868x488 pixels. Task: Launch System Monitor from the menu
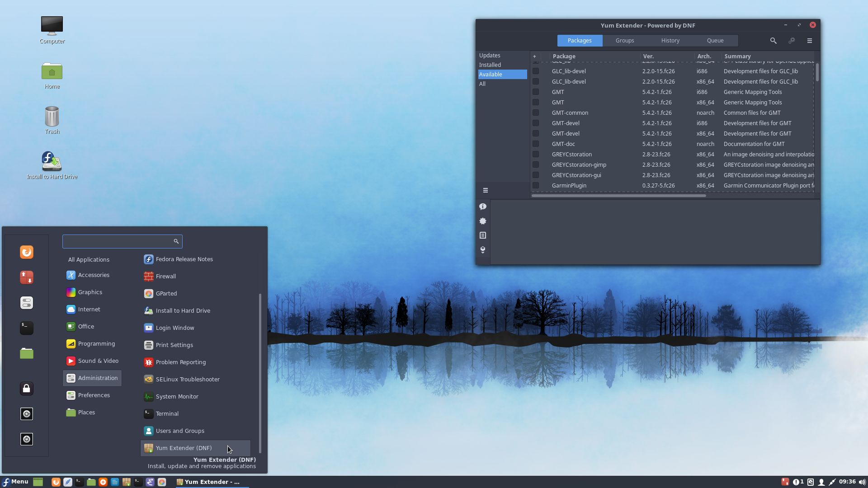point(195,397)
